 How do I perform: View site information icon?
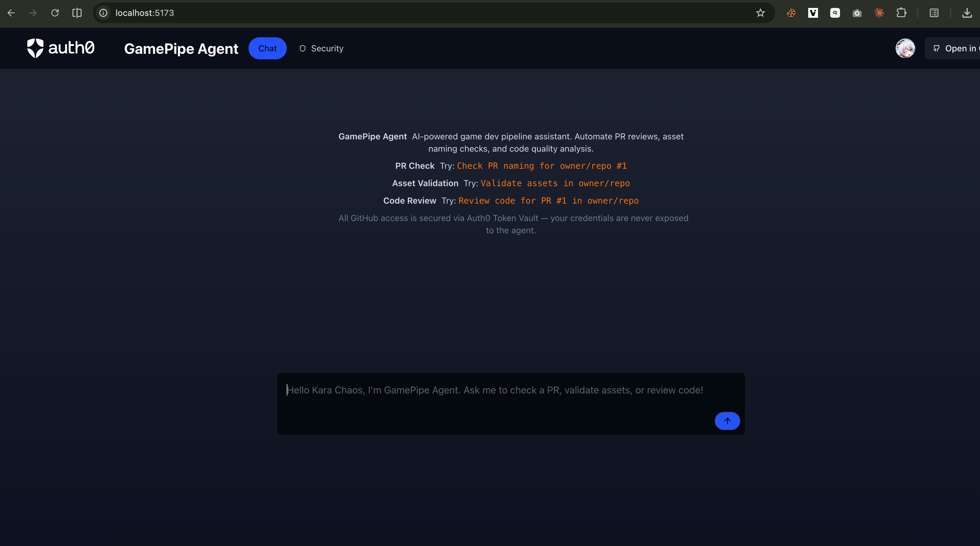point(104,13)
